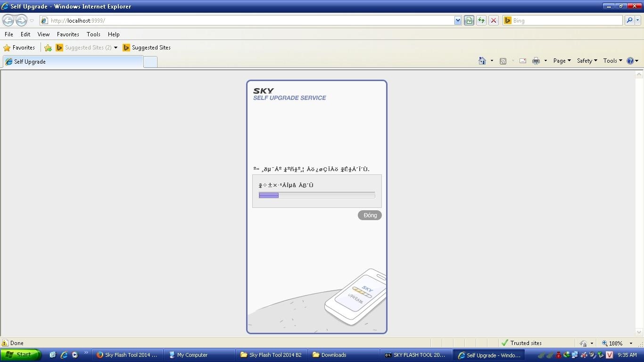Print the page with the printer icon

pyautogui.click(x=536, y=61)
